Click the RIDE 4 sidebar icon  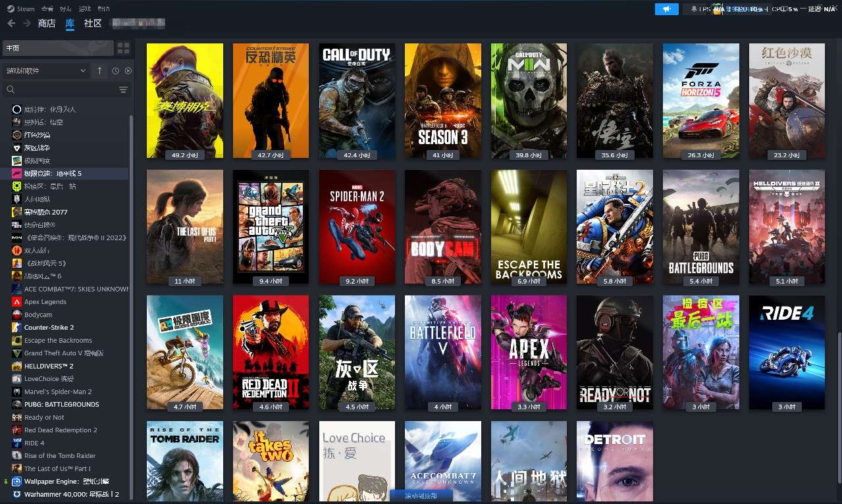pyautogui.click(x=17, y=443)
